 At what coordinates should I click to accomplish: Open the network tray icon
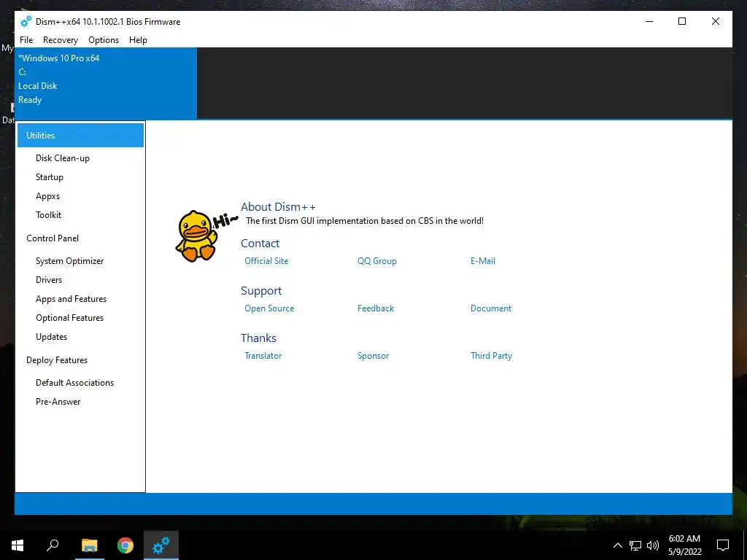pyautogui.click(x=635, y=545)
